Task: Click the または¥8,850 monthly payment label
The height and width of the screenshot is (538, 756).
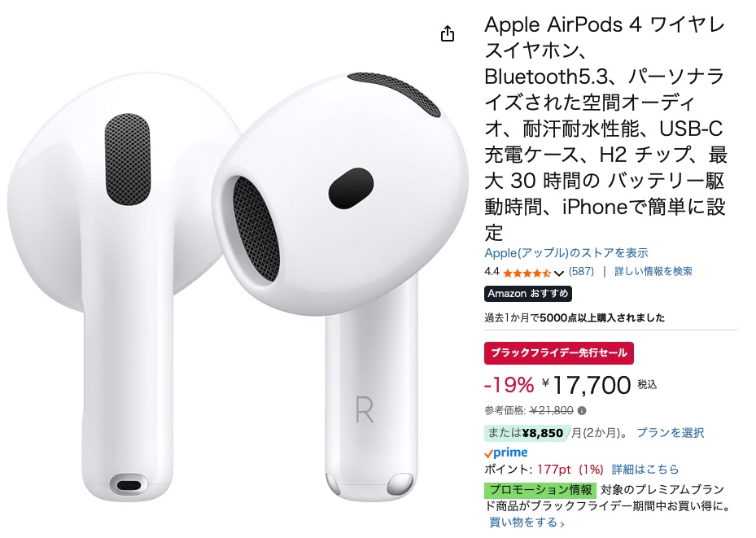Action: 526,433
